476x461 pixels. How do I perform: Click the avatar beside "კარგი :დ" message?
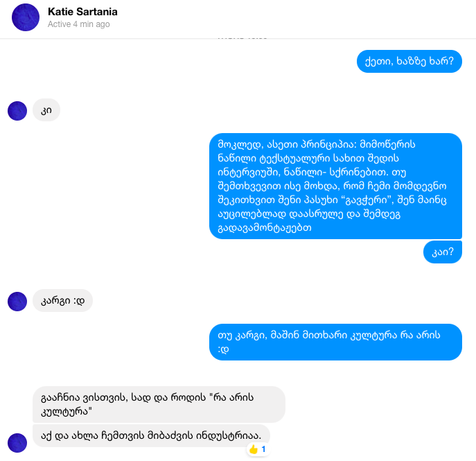tap(17, 302)
